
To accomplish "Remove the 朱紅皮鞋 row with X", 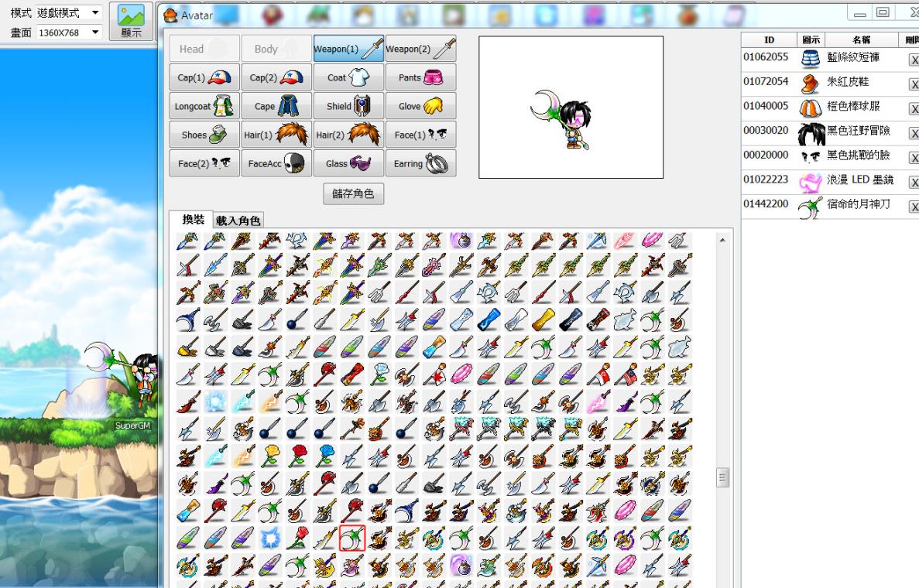I will point(913,84).
